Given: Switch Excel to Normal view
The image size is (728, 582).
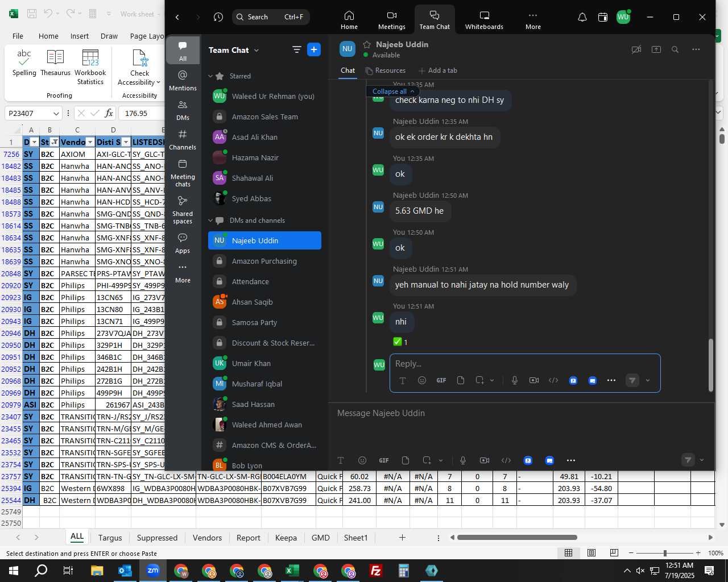Looking at the screenshot, I should pyautogui.click(x=568, y=553).
